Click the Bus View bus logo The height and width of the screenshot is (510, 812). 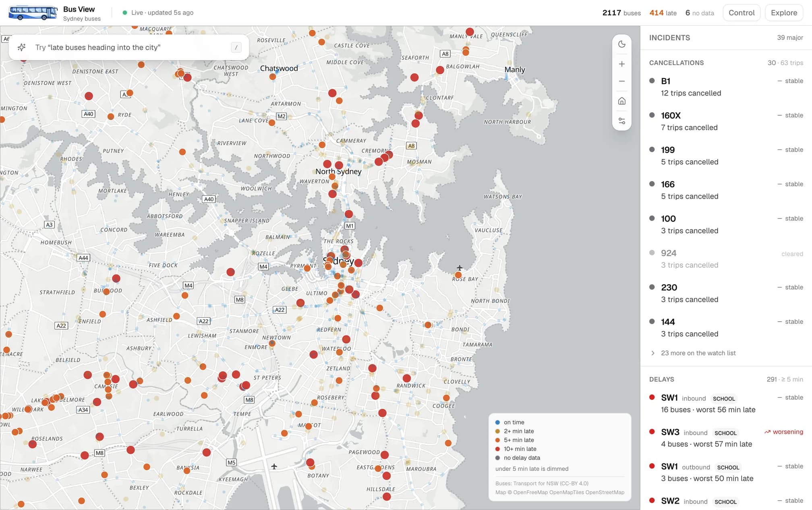pyautogui.click(x=33, y=13)
